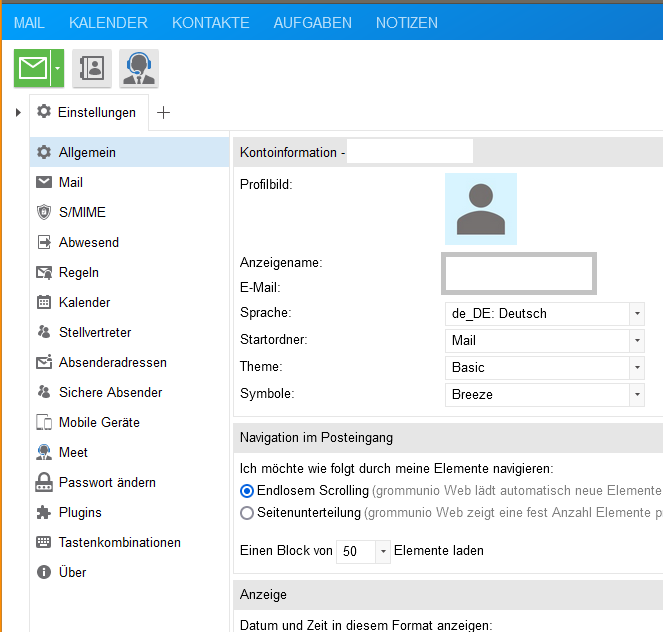
Task: Open AUFGABEN in top navigation bar
Action: pos(312,23)
